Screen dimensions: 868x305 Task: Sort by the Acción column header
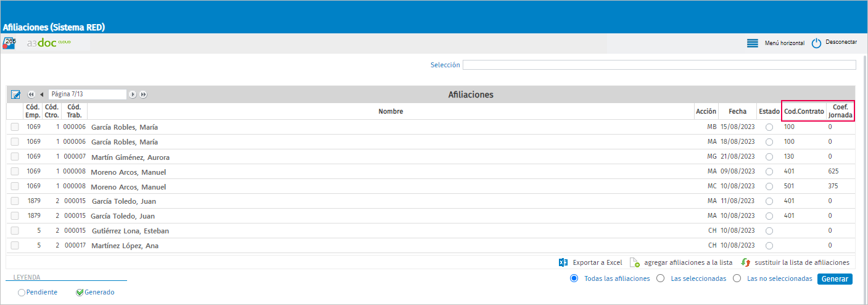[706, 111]
